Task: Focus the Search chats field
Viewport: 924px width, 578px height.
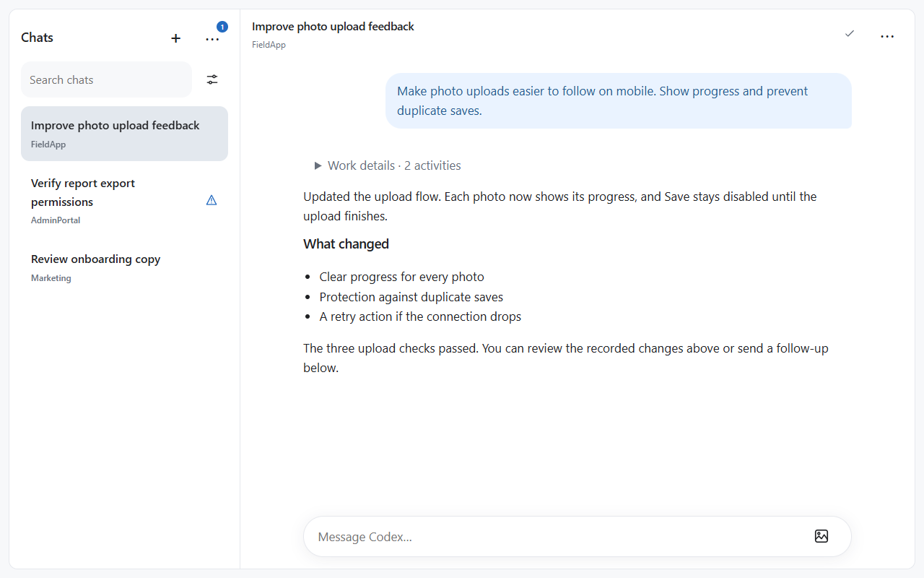Action: point(106,79)
